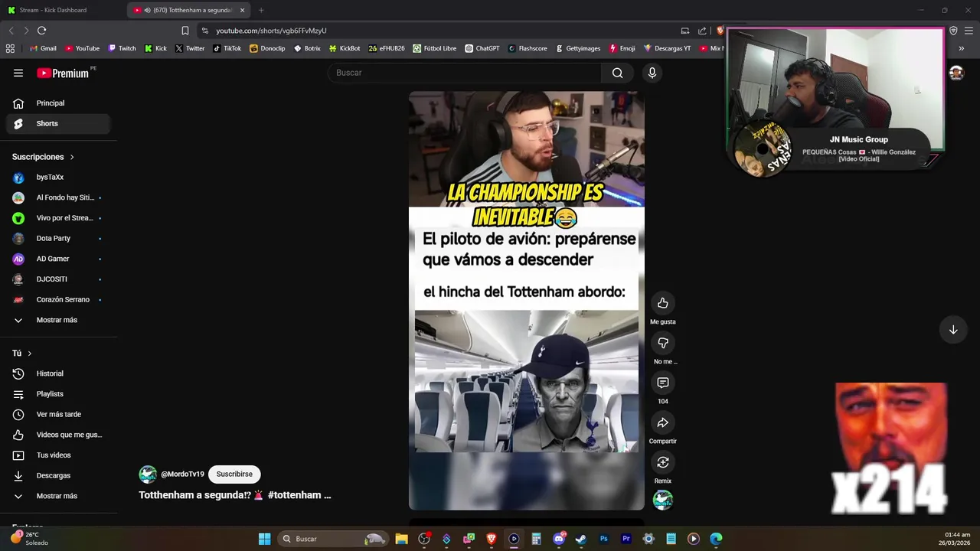Dislike the short with thumbs down
The height and width of the screenshot is (551, 980).
coord(663,343)
